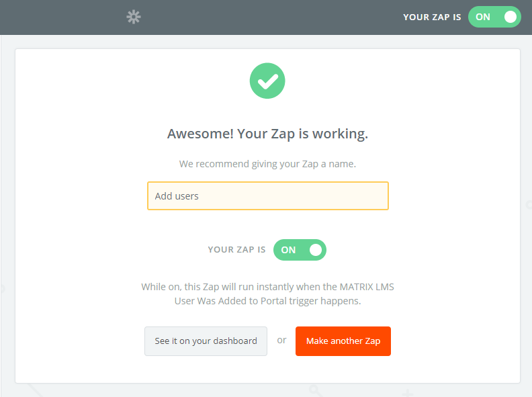Click the "User Was Added to Portal trigger happens" line
This screenshot has width=532, height=397.
tap(267, 301)
